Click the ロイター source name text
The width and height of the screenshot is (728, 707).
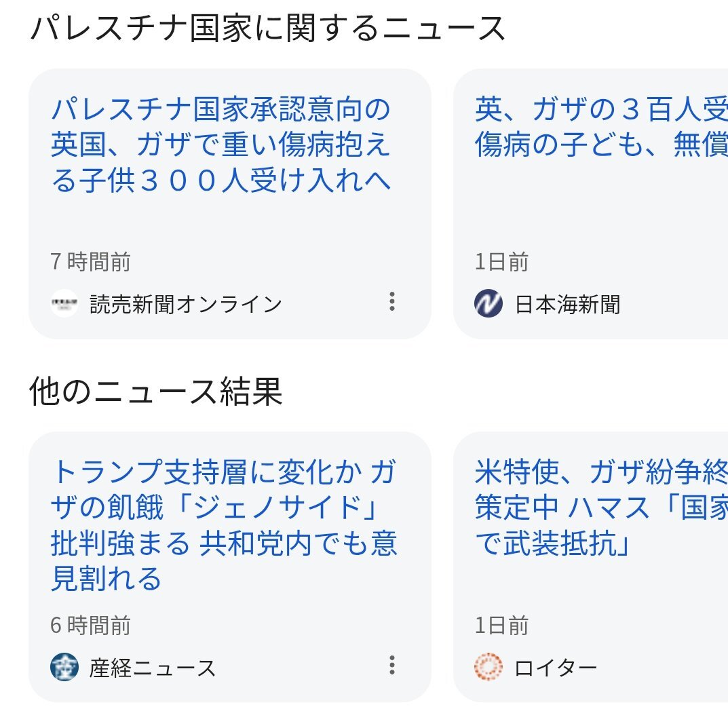point(556,668)
